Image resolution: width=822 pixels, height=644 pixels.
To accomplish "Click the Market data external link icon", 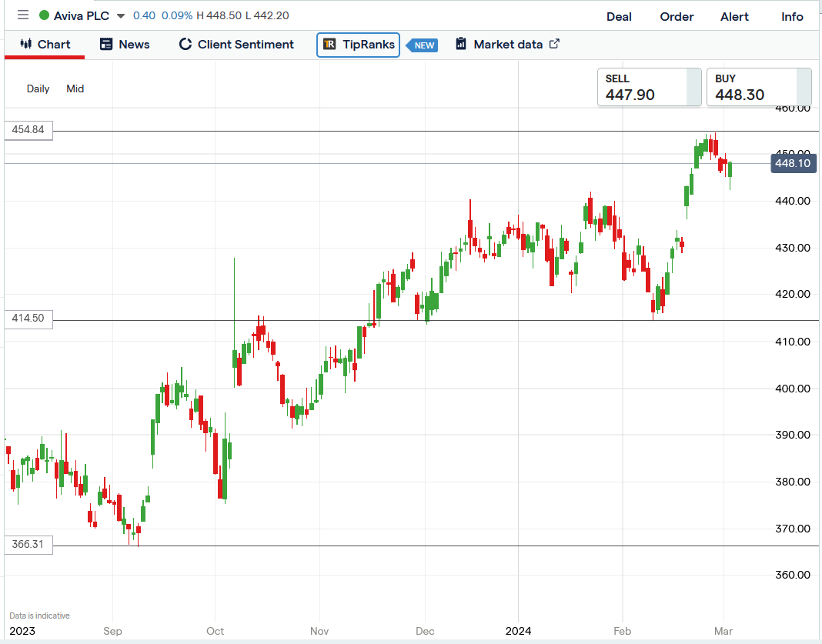I will [554, 44].
